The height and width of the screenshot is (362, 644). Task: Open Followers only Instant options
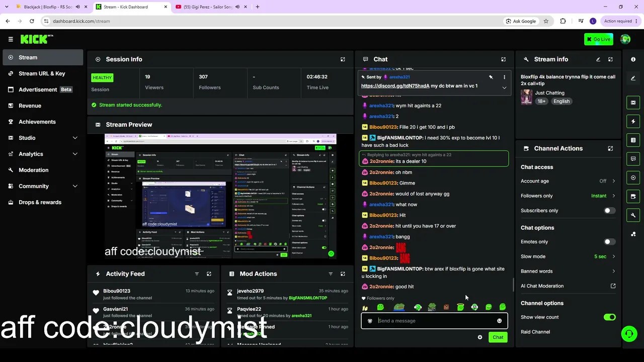(568, 196)
